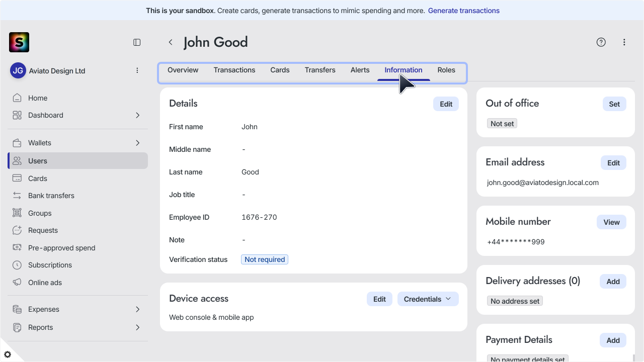Click the john.good@aviatodesign.local.com email text
The width and height of the screenshot is (644, 362).
[543, 183]
